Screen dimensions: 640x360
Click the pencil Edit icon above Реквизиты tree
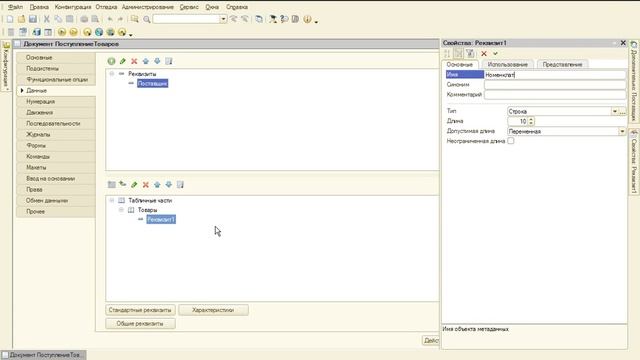coord(123,61)
